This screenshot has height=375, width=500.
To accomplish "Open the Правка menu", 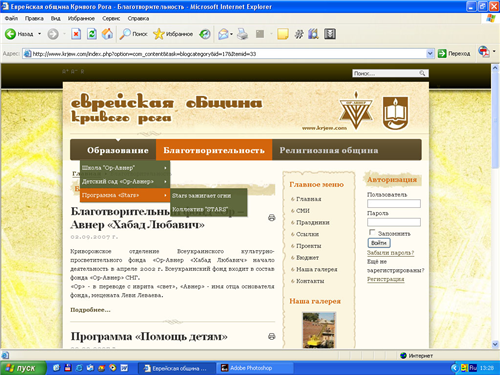I will click(x=34, y=18).
